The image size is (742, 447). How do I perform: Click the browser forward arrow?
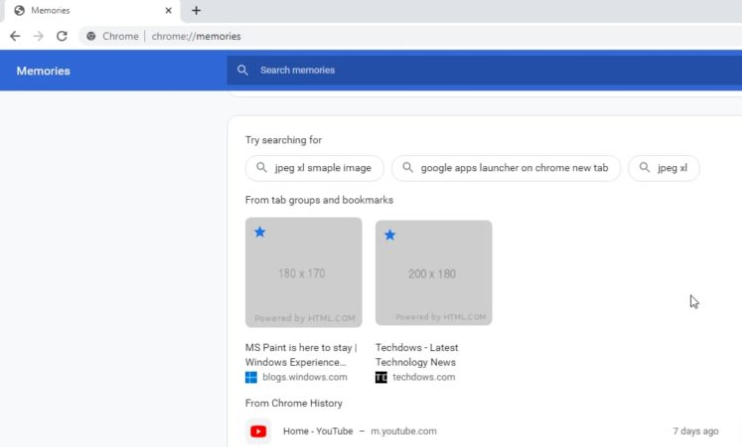click(38, 36)
